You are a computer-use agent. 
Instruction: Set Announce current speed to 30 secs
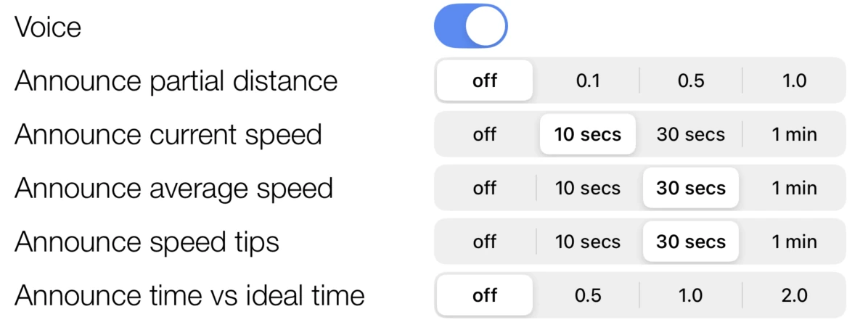coord(691,134)
